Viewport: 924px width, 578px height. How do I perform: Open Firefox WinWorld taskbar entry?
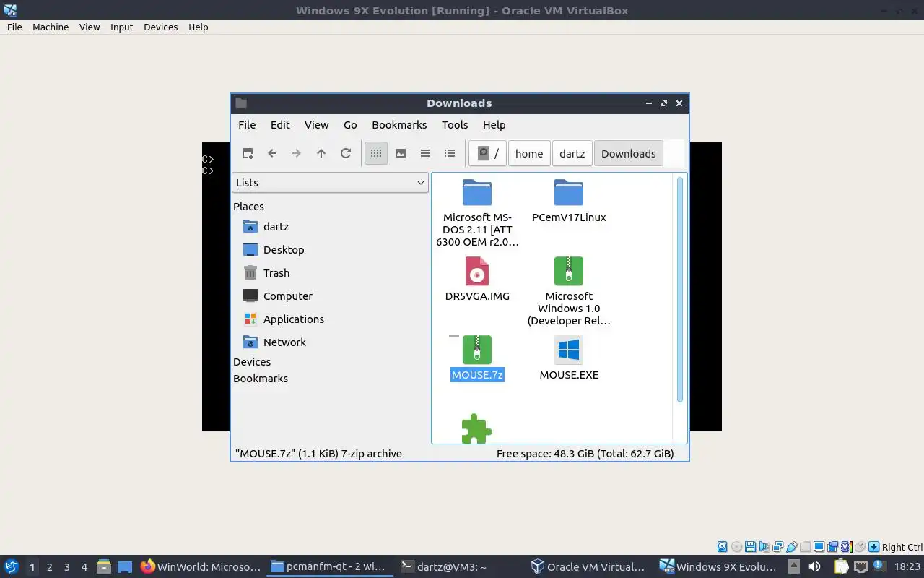point(201,567)
